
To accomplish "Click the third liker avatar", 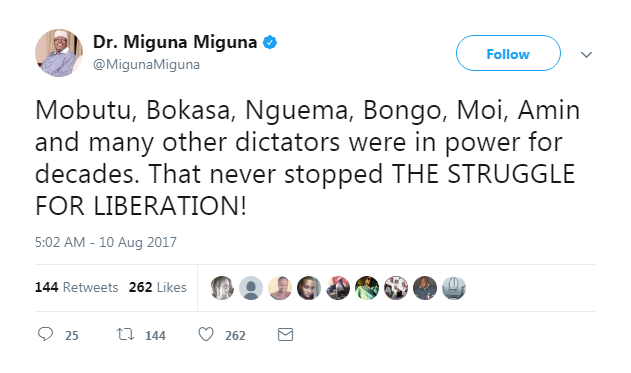I will (280, 288).
